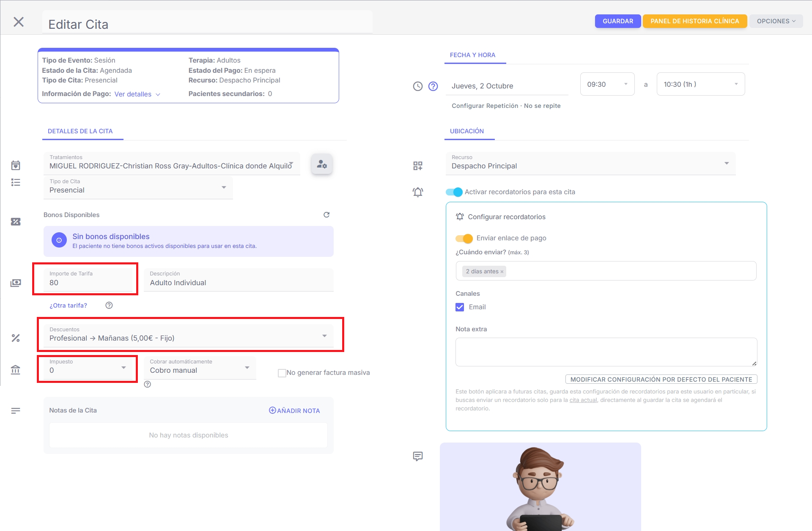The height and width of the screenshot is (531, 812).
Task: Expand the Recurso dropdown showing Despacho Principal
Action: (x=727, y=163)
